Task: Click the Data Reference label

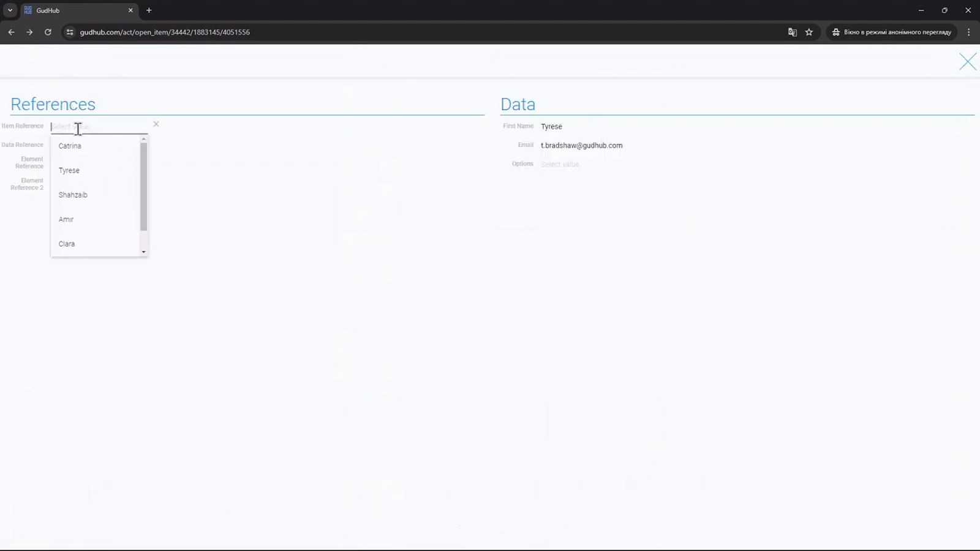Action: tap(22, 145)
